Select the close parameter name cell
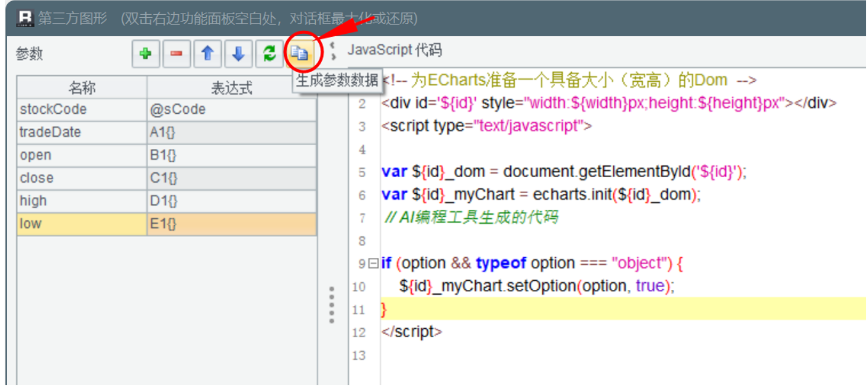The width and height of the screenshot is (868, 387). click(82, 178)
